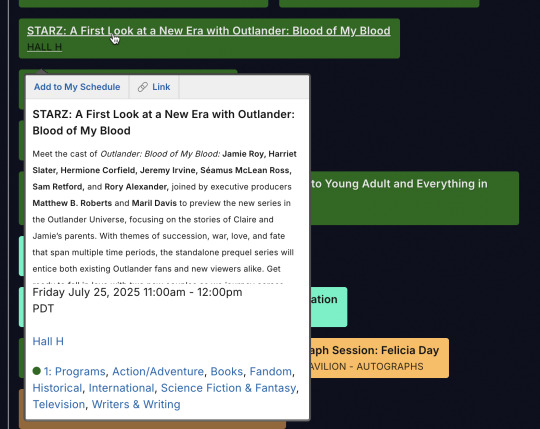Viewport: 540px width, 429px height.
Task: Click the popup heading STARZ: A First Look
Action: [164, 122]
